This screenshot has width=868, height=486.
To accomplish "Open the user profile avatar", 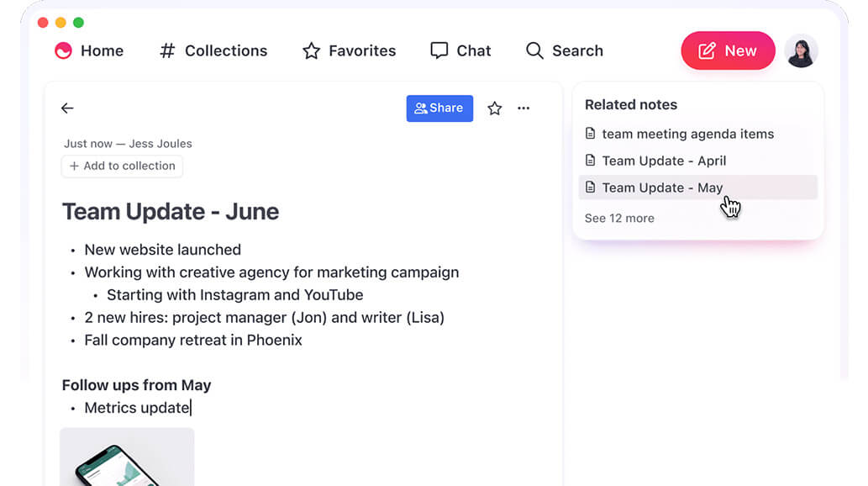I will (x=802, y=51).
